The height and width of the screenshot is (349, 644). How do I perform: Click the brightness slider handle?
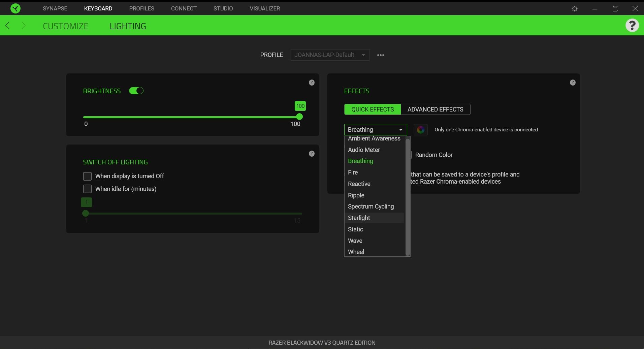click(x=299, y=117)
